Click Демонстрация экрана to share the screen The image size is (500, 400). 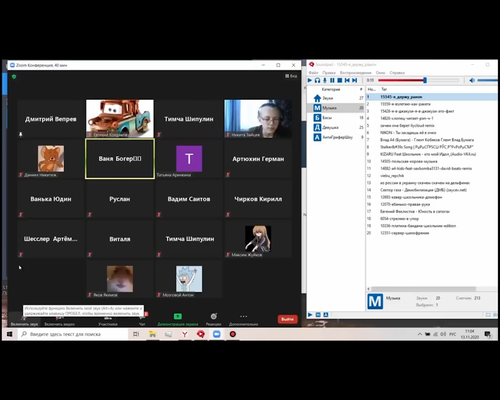coord(178,319)
